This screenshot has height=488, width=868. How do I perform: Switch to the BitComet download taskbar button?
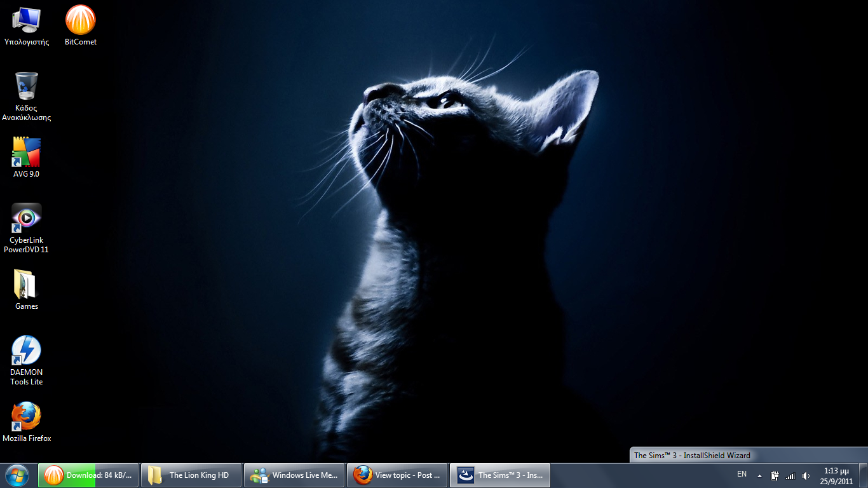pyautogui.click(x=88, y=475)
